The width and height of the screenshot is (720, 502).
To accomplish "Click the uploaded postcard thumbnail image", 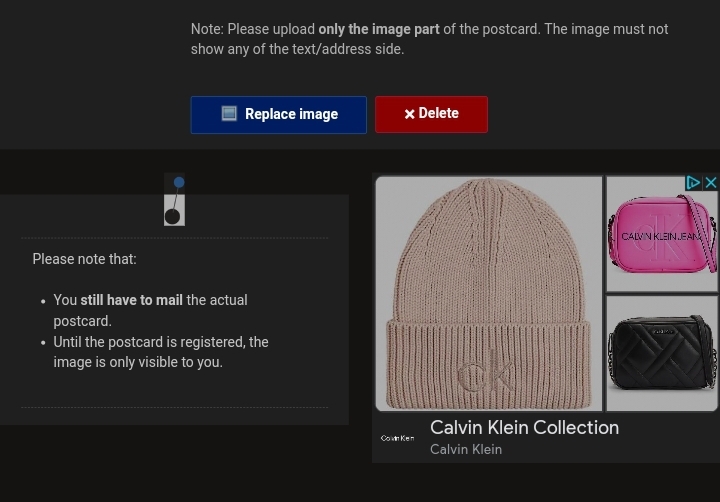I will (174, 199).
